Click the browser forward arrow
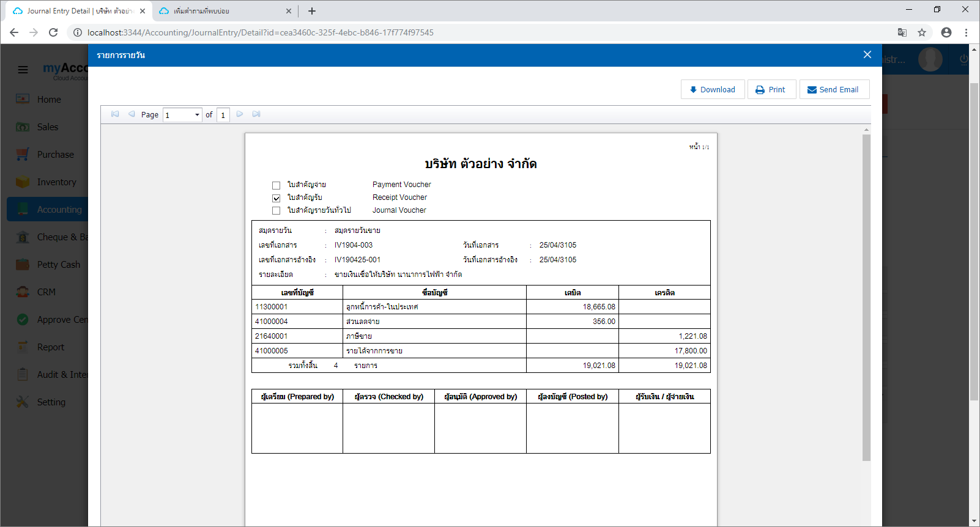 34,32
